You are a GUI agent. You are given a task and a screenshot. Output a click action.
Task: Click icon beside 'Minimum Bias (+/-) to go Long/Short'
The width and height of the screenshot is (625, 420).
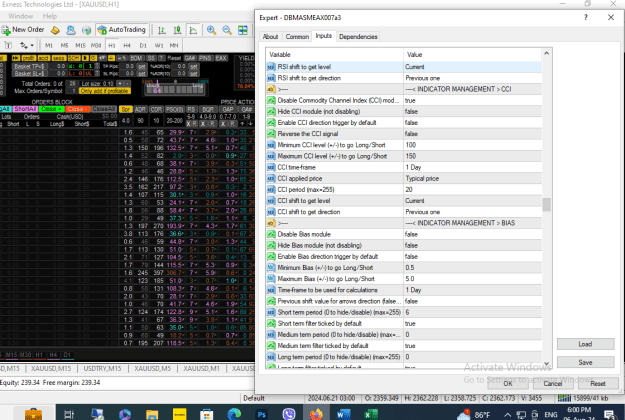[271, 268]
